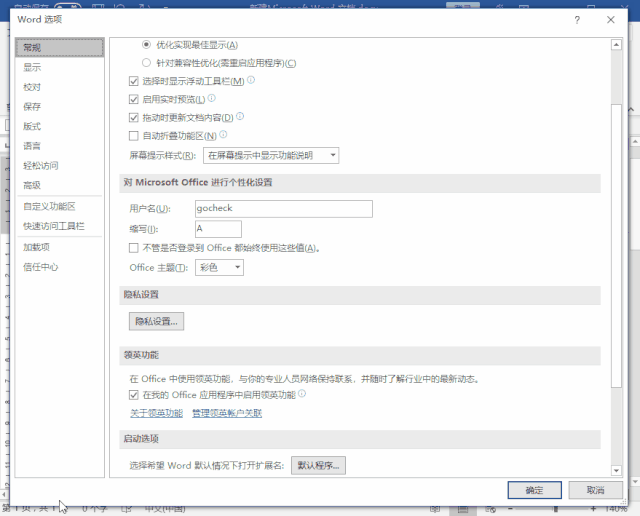Open 高级 category in sidebar
Screen dimensions: 640x516
[60, 185]
